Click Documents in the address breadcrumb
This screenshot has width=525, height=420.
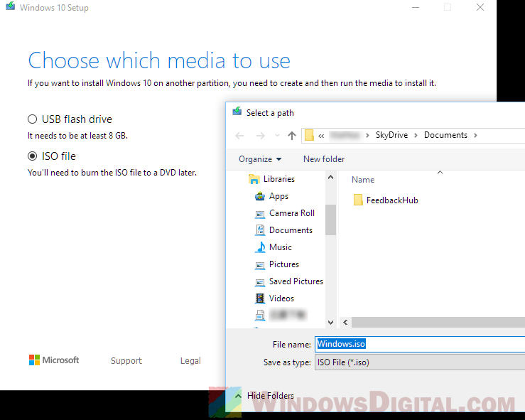coord(445,135)
